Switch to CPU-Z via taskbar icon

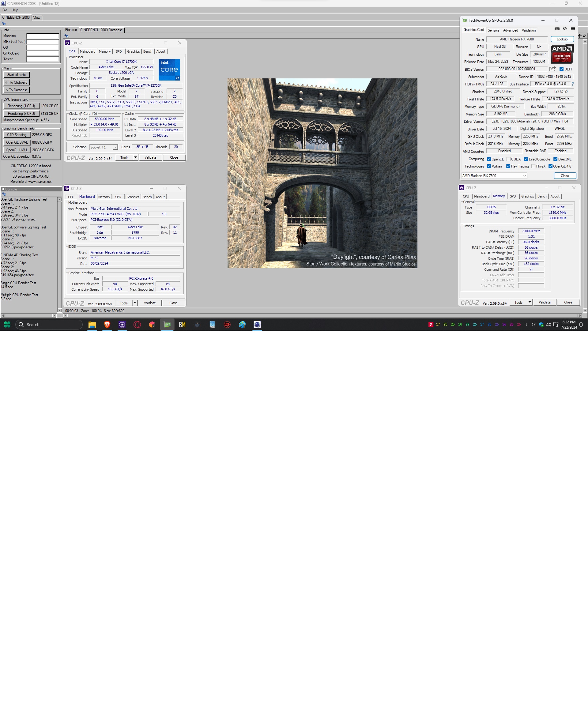122,325
